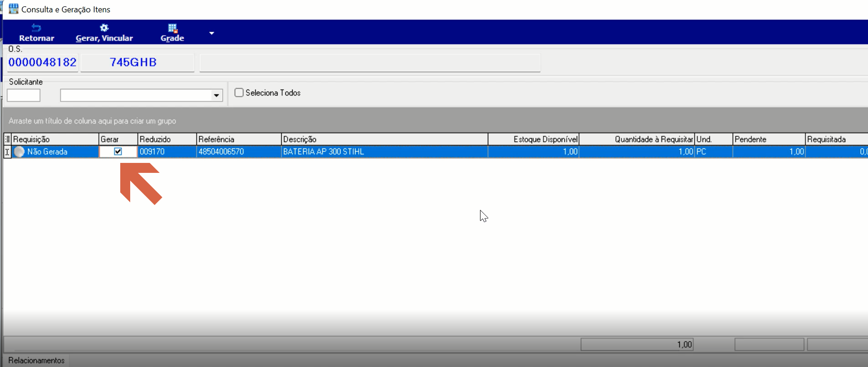The width and height of the screenshot is (868, 367).
Task: Select the O.S. number field 0000048182
Action: click(x=42, y=62)
